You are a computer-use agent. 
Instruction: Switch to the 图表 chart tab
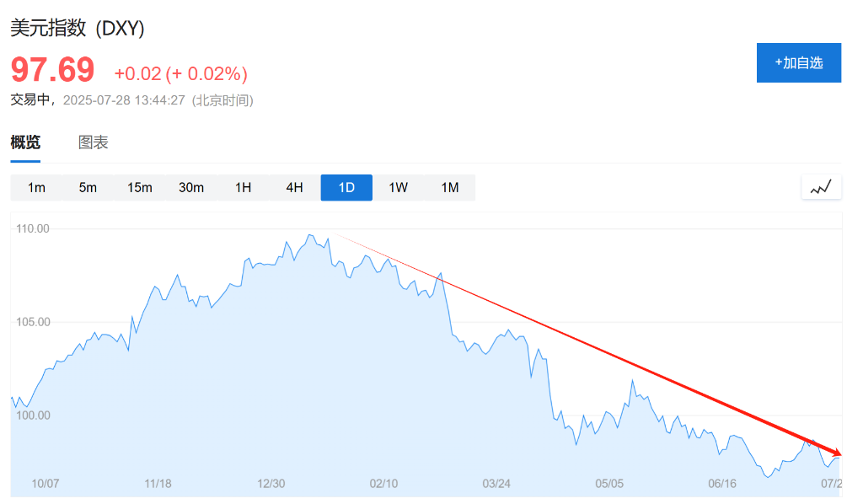point(94,142)
